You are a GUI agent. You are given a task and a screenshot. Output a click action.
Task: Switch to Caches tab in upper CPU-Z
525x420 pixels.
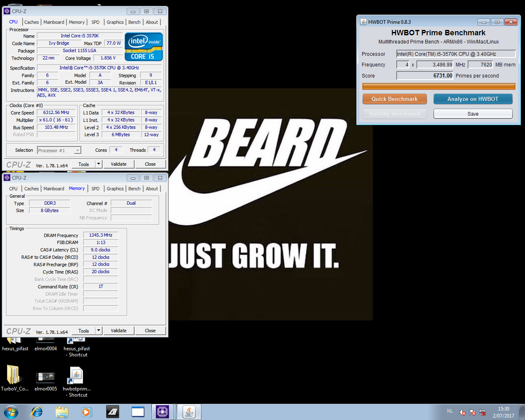click(32, 22)
